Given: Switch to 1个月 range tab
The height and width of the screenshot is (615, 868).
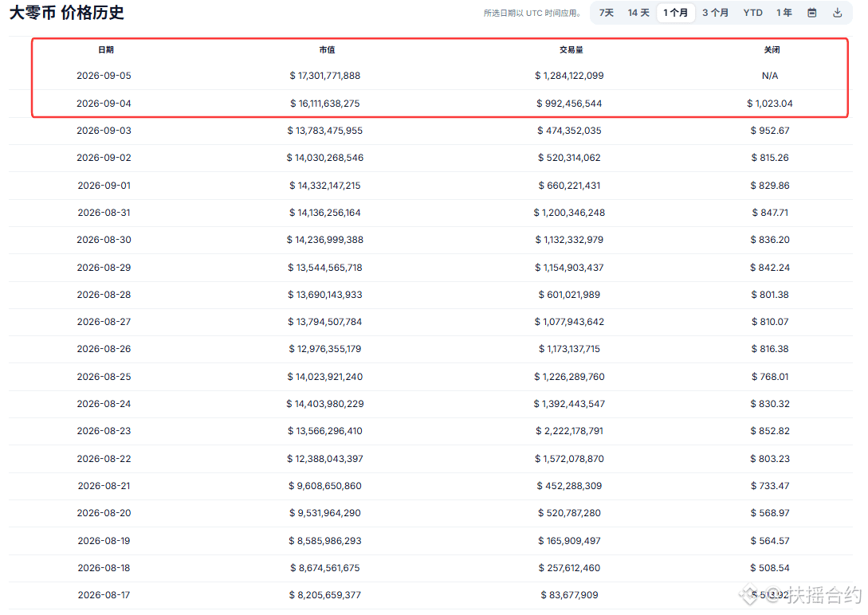Looking at the screenshot, I should coord(675,13).
